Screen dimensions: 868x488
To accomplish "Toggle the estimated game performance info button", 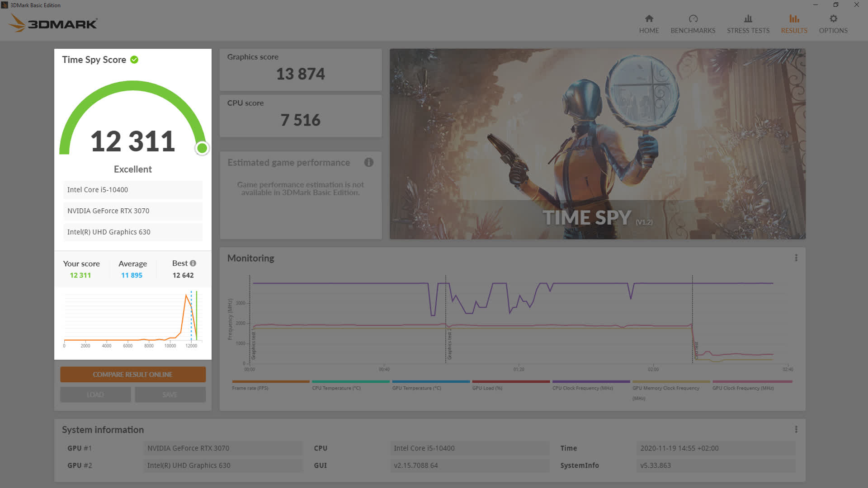I will pos(369,162).
